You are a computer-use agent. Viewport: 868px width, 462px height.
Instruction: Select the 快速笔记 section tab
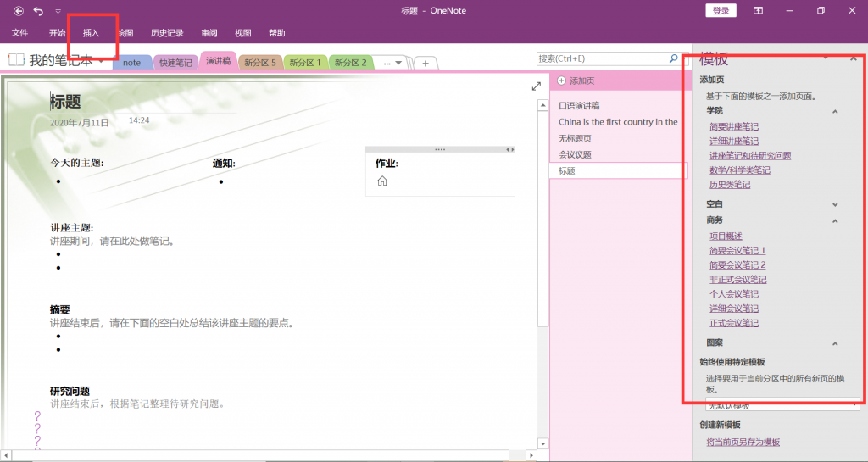175,63
